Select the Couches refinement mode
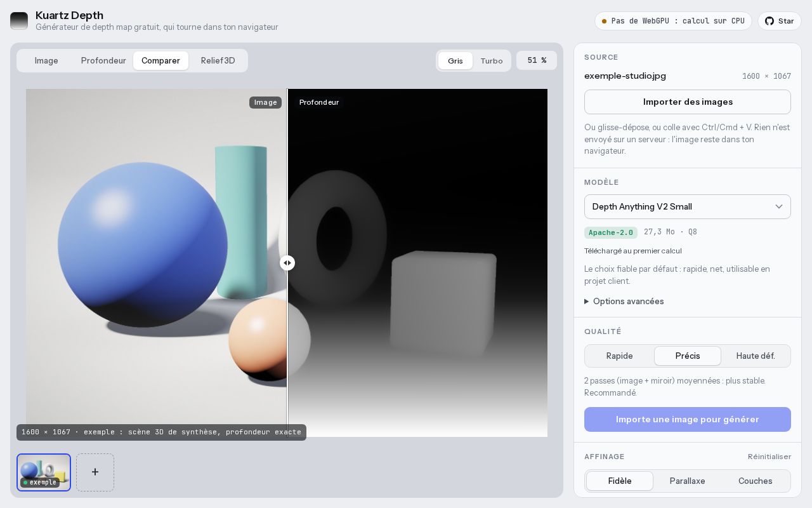The height and width of the screenshot is (508, 812). click(756, 481)
